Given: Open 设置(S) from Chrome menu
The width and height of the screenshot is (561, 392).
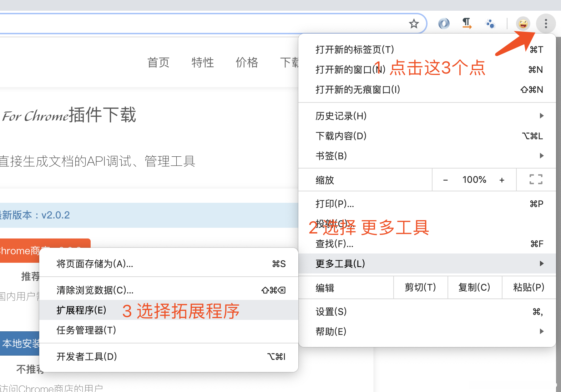Looking at the screenshot, I should 427,311.
